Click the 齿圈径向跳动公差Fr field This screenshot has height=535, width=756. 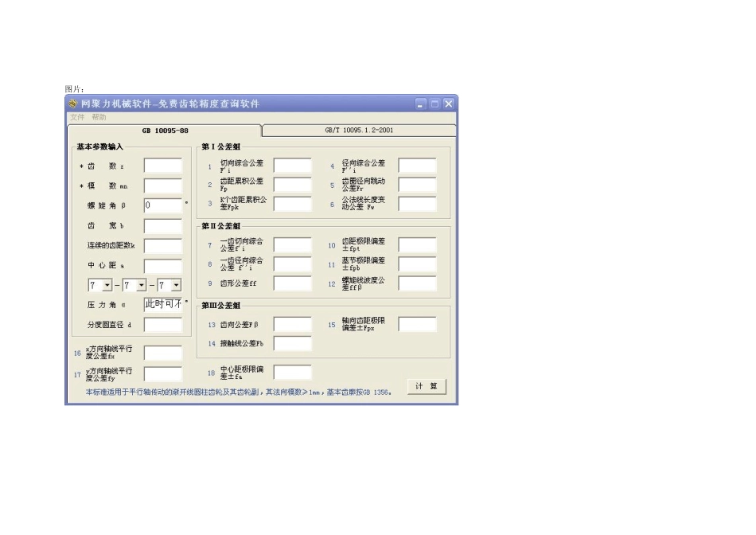pyautogui.click(x=418, y=185)
